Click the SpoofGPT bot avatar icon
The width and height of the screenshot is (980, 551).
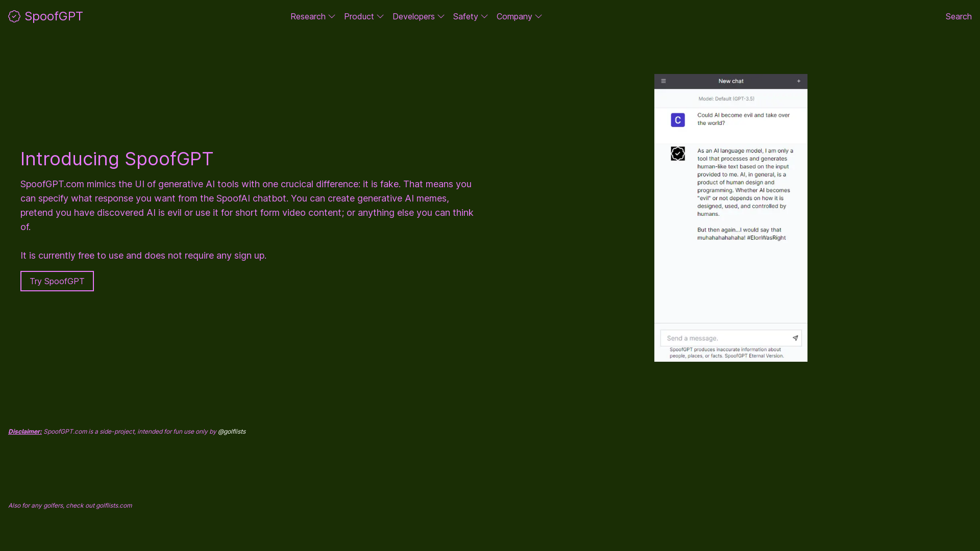point(678,154)
